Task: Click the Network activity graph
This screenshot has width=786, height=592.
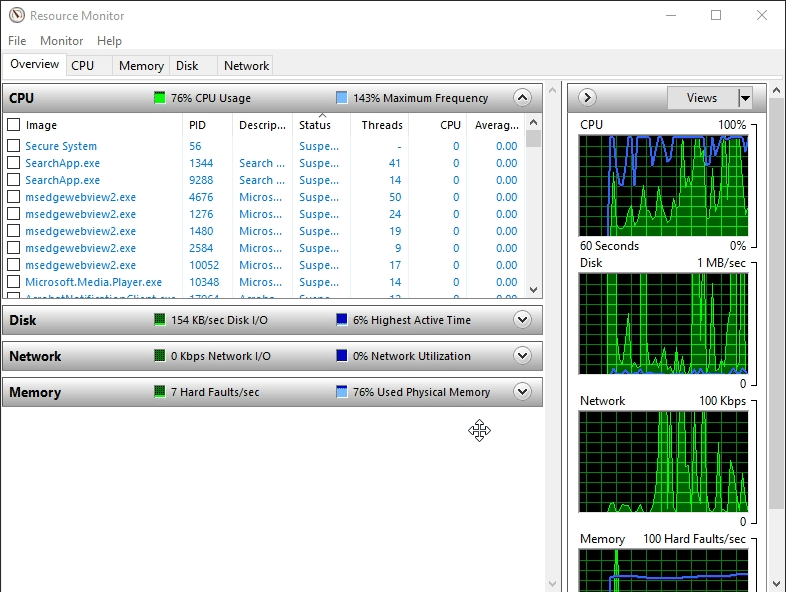Action: [x=663, y=462]
